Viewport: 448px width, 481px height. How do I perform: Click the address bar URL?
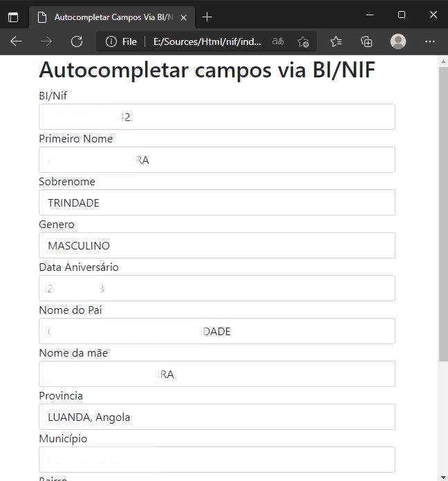point(207,41)
